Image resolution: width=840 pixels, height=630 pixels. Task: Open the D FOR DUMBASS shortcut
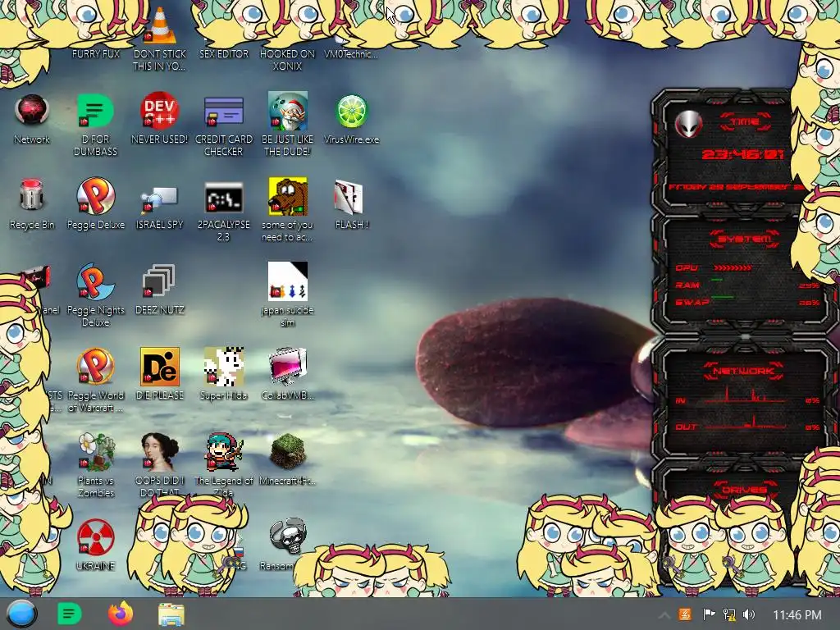(x=95, y=111)
